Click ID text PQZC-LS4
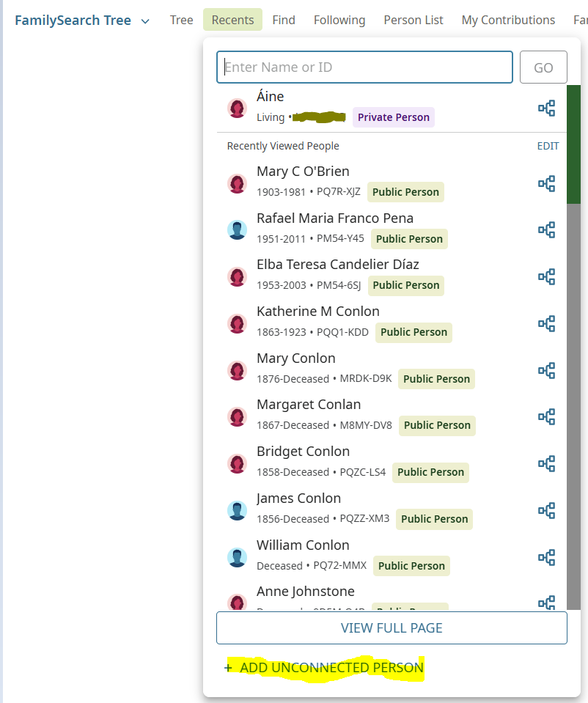 point(362,472)
